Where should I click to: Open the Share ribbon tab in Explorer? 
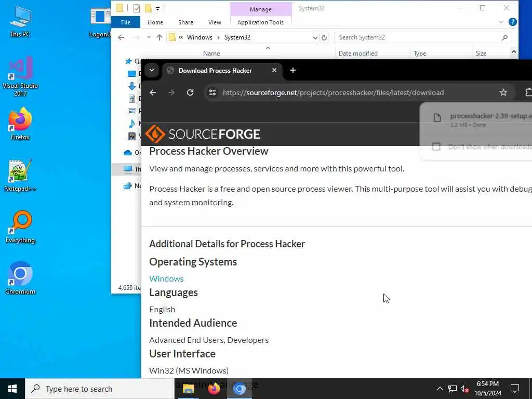tap(185, 22)
